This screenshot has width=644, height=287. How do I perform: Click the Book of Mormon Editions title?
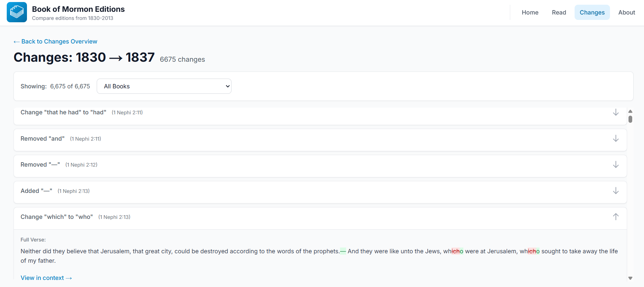(78, 9)
